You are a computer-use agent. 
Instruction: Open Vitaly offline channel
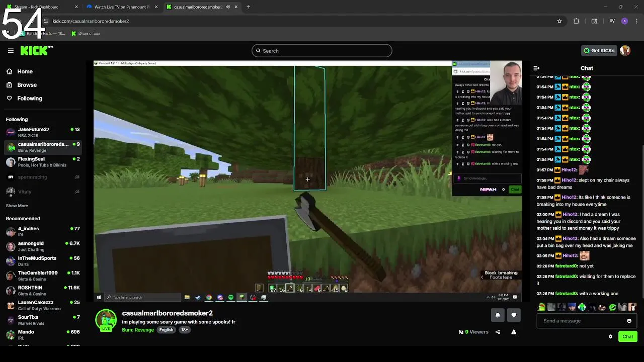tap(43, 192)
